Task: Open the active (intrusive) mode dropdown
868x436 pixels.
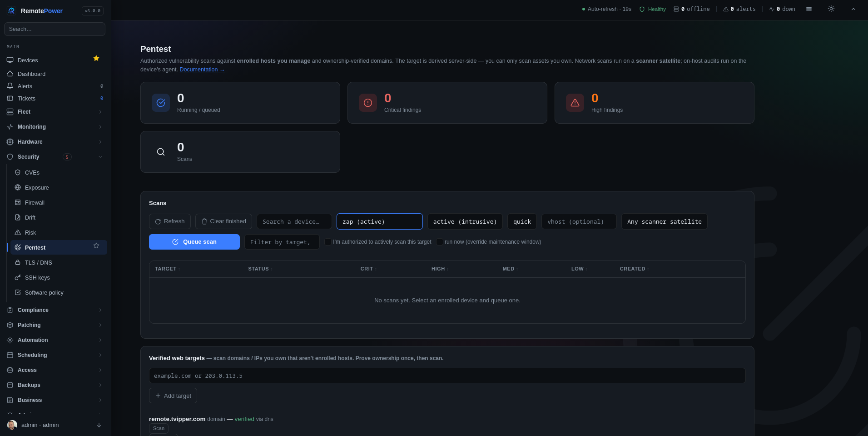Action: (x=465, y=221)
